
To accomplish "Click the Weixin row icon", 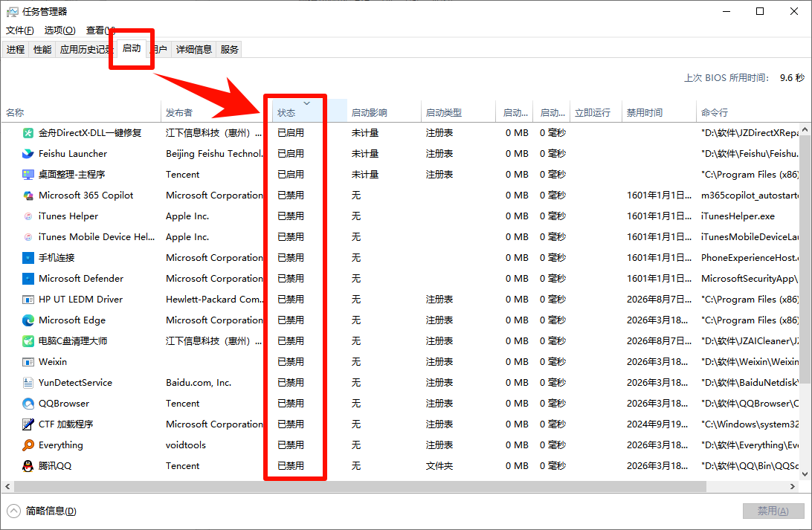I will [x=28, y=362].
